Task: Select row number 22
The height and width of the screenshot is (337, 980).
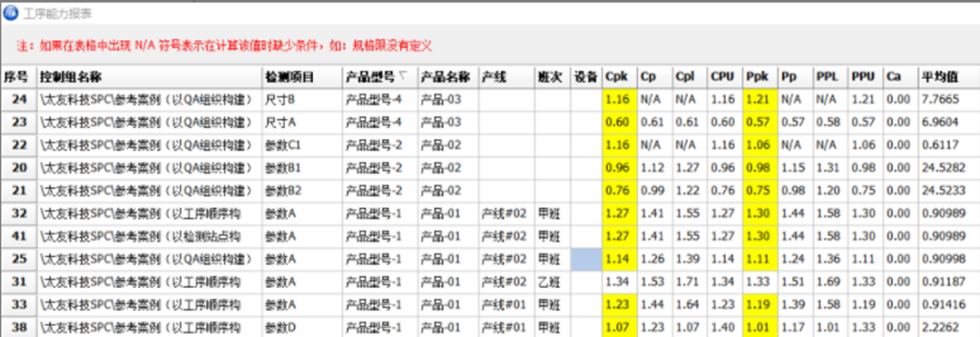Action: point(19,145)
